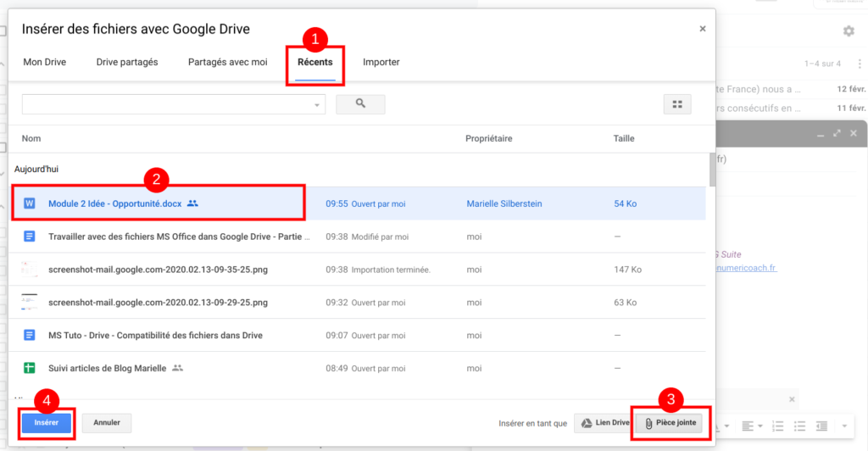Screen dimensions: 868x451
Task: Expand Gmail compose window to full screen
Action: pos(837,133)
